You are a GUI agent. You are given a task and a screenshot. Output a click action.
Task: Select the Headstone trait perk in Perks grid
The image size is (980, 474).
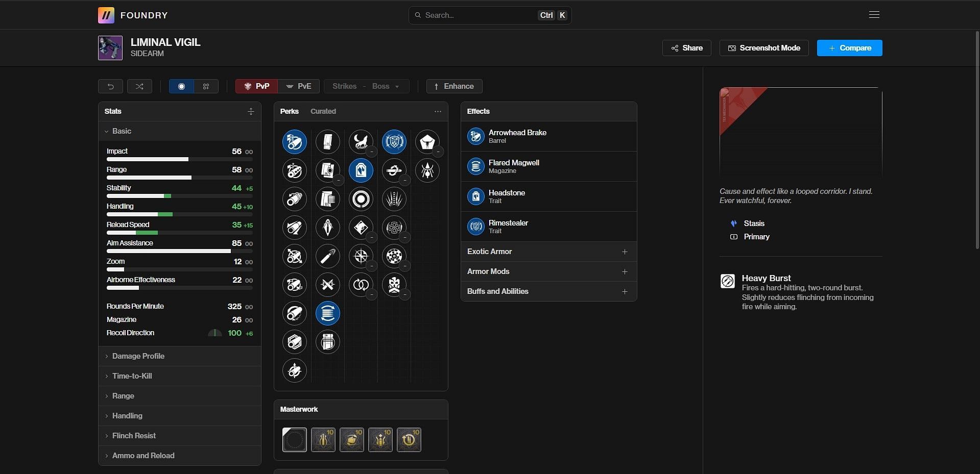pyautogui.click(x=361, y=170)
